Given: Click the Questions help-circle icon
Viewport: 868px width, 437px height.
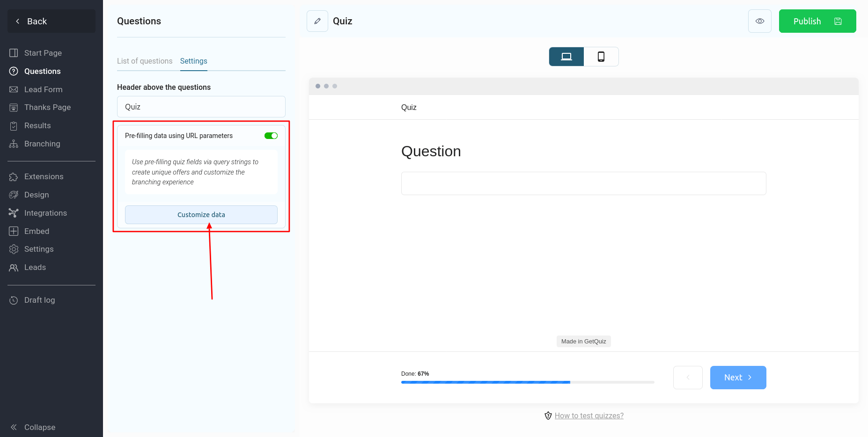Looking at the screenshot, I should click(x=14, y=71).
